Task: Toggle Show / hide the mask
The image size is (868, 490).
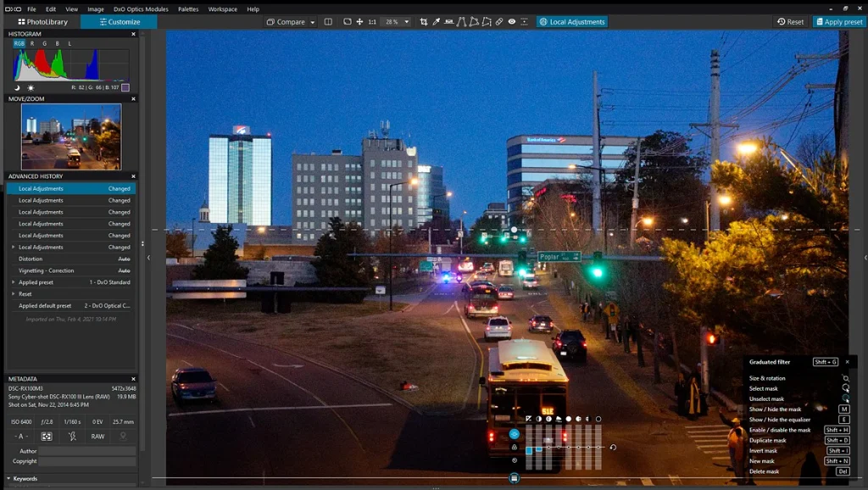Action: click(776, 409)
